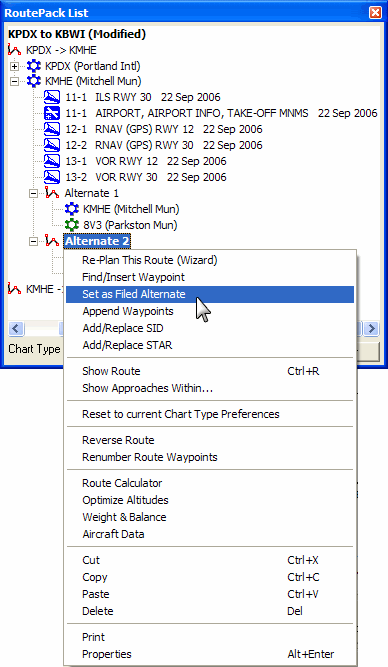Click the blue gear icon of the top-level KMHE (Mitchell Mun) node
The image size is (388, 667).
click(x=34, y=81)
